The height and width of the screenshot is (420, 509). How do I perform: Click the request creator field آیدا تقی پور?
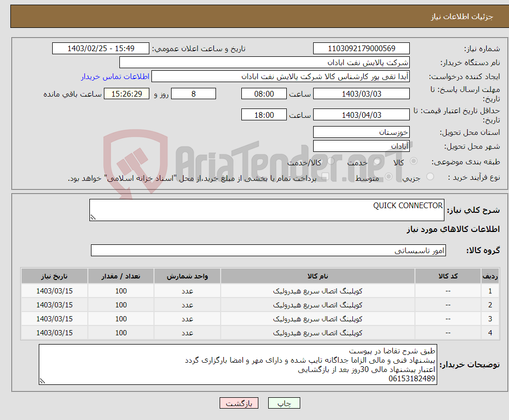point(281,76)
